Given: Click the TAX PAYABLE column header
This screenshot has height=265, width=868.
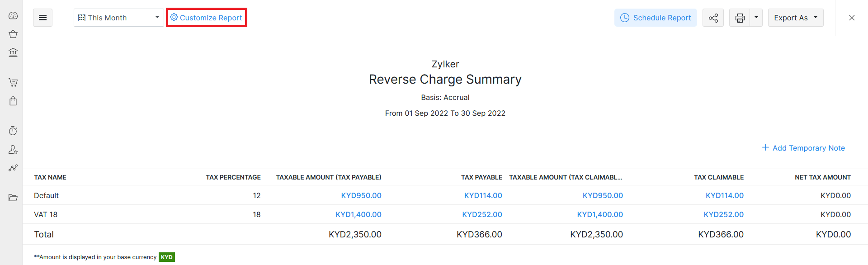Looking at the screenshot, I should coord(481,177).
